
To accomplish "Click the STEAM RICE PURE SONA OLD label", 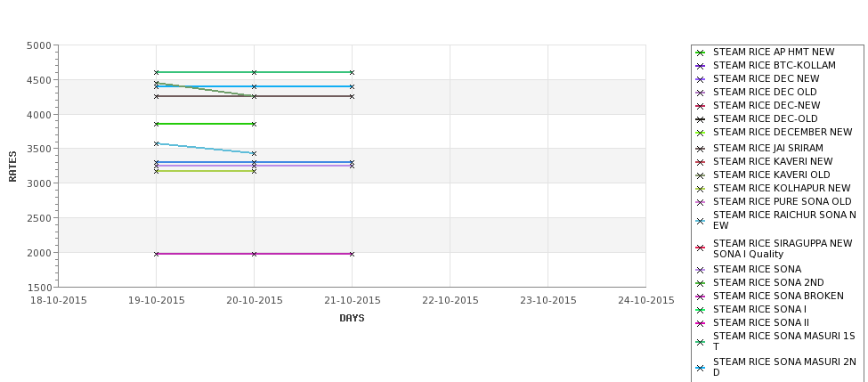I will 783,201.
